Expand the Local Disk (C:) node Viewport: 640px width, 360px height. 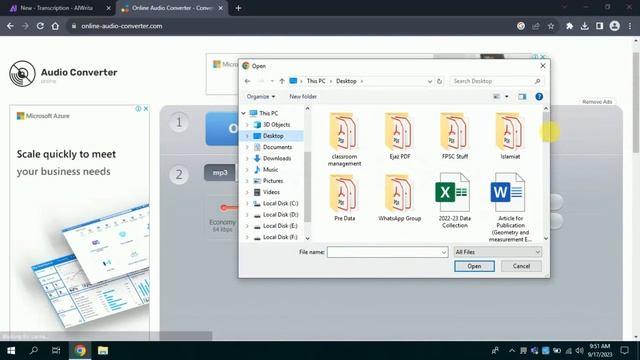(x=247, y=203)
